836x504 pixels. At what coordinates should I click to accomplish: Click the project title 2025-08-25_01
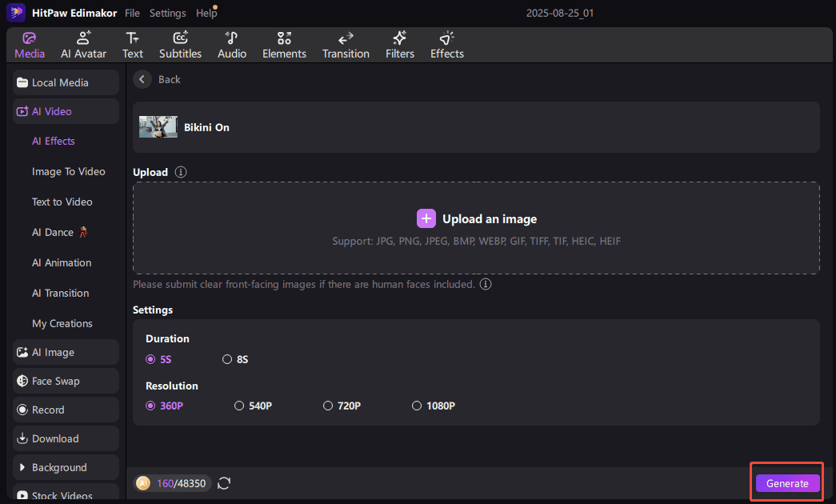[x=560, y=13]
